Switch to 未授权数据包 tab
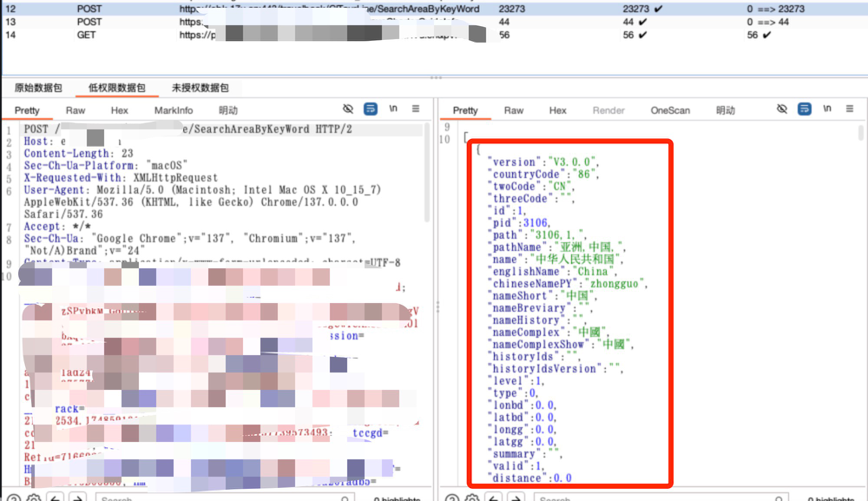 tap(200, 88)
